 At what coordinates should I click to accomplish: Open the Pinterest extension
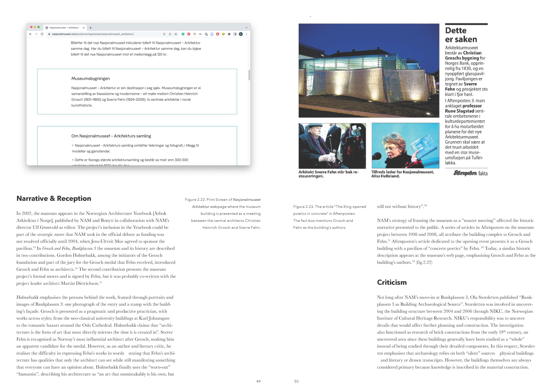pos(189,34)
